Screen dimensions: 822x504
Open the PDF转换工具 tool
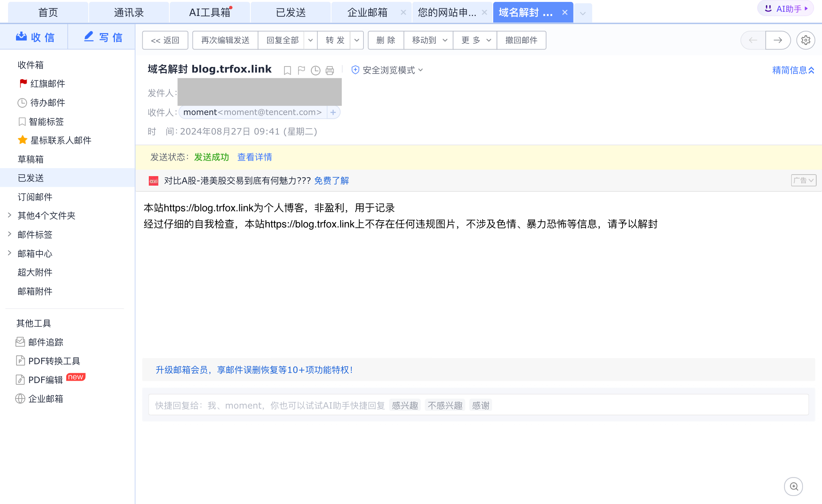pyautogui.click(x=54, y=361)
